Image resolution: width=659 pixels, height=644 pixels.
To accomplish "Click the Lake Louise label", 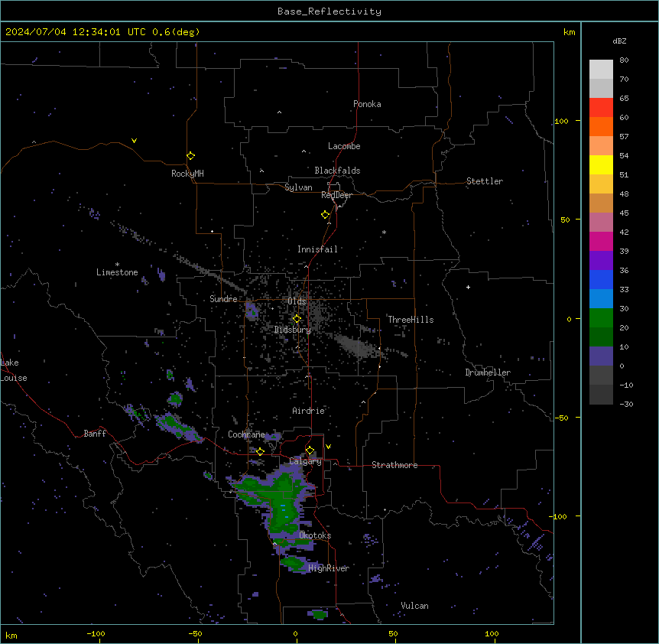I will 14,370.
